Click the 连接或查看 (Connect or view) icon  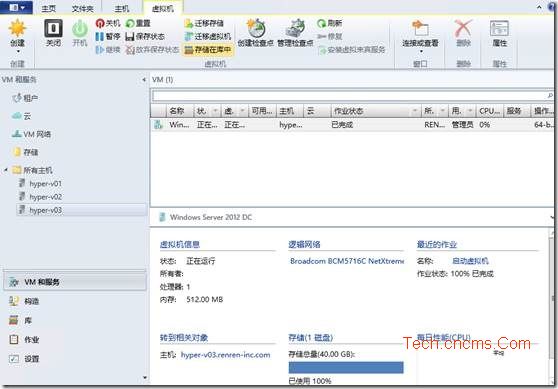[420, 28]
